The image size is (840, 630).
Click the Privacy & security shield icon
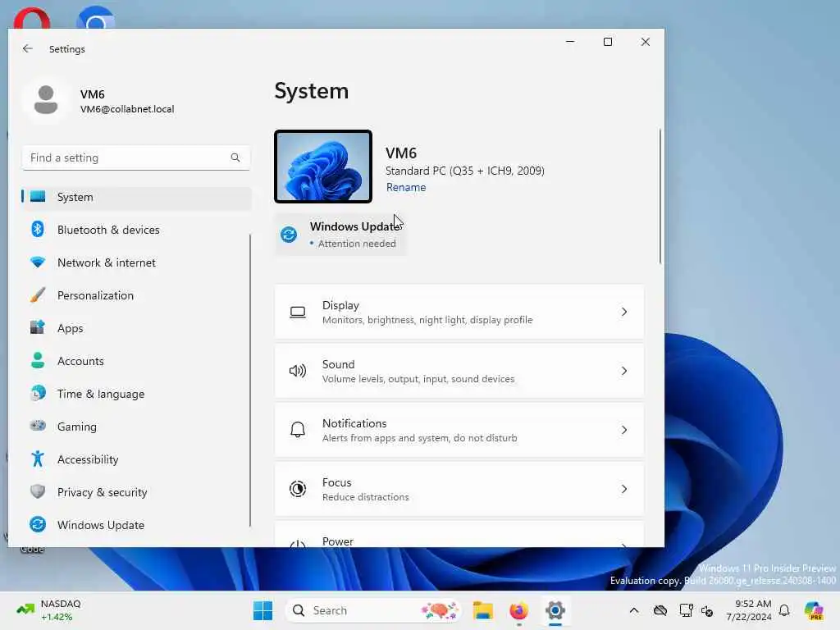pos(38,492)
